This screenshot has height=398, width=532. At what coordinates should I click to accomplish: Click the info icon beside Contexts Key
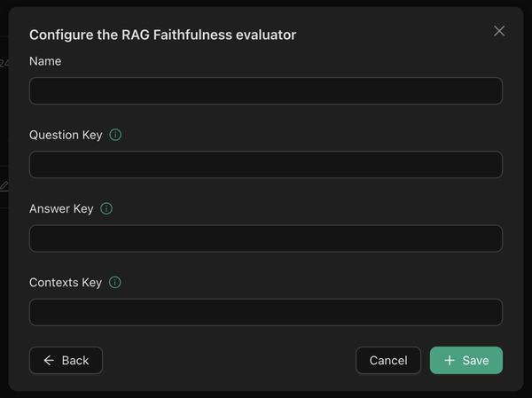(x=115, y=283)
